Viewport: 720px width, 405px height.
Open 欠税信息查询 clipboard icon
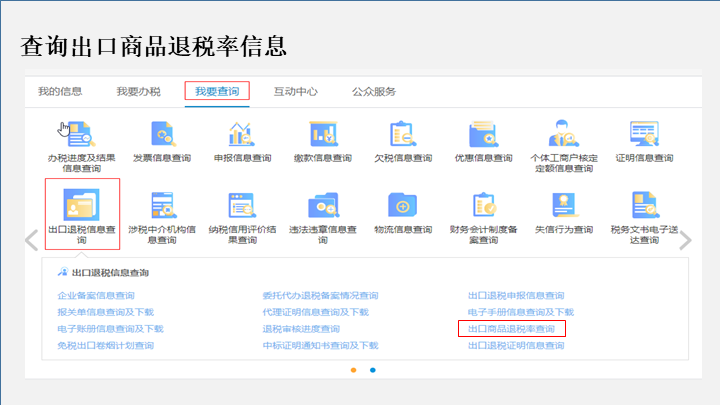pyautogui.click(x=403, y=134)
